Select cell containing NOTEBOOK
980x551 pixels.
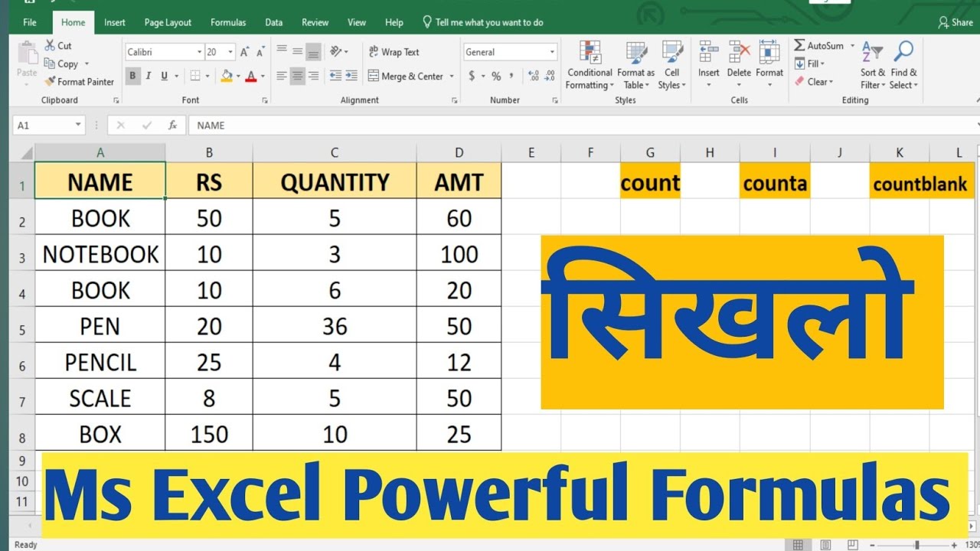pos(100,254)
